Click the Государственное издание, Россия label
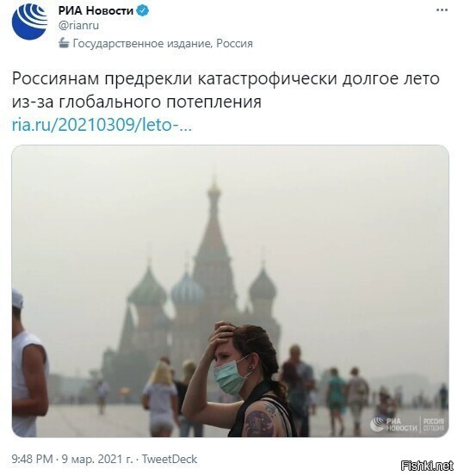The width and height of the screenshot is (458, 476). pos(163,43)
